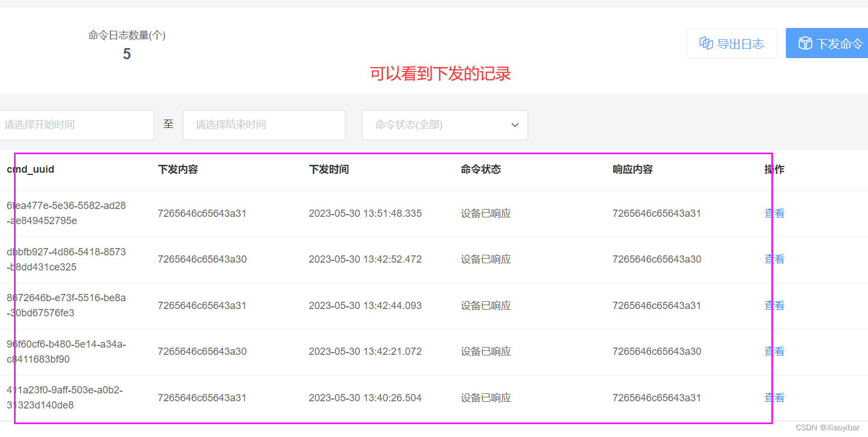Click the uuid starting with 6fea477e
Viewport: 868px width, 437px height.
(66, 213)
